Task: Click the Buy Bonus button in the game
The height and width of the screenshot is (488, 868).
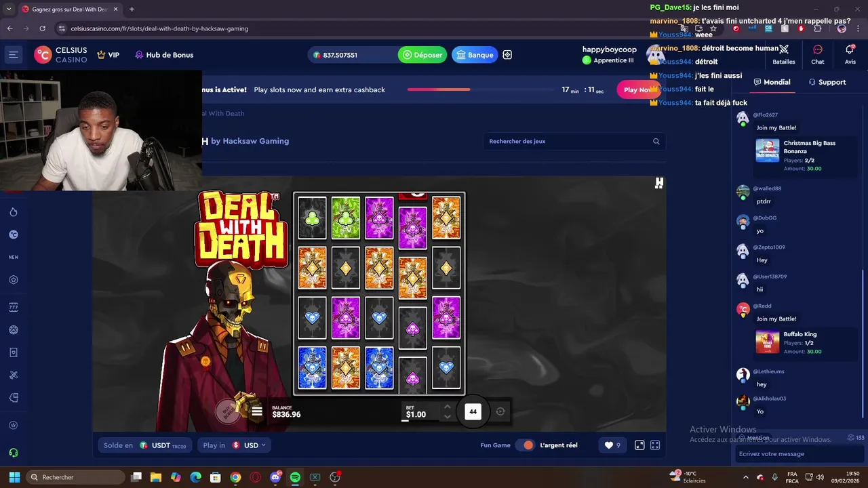Action: pyautogui.click(x=229, y=411)
